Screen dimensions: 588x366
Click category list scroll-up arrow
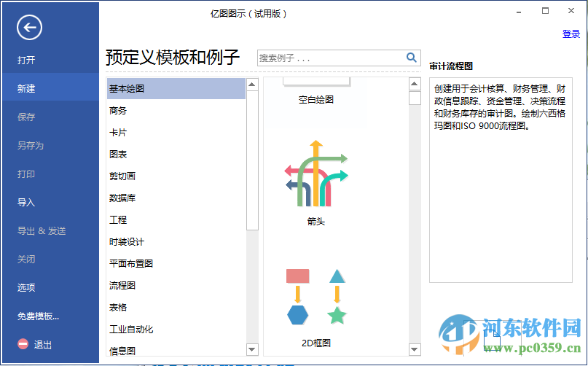252,84
